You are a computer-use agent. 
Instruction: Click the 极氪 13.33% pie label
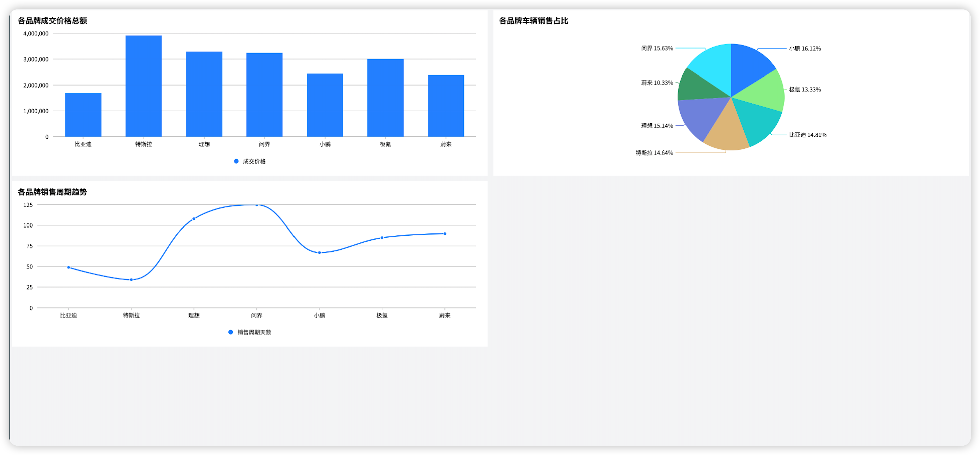tap(805, 90)
